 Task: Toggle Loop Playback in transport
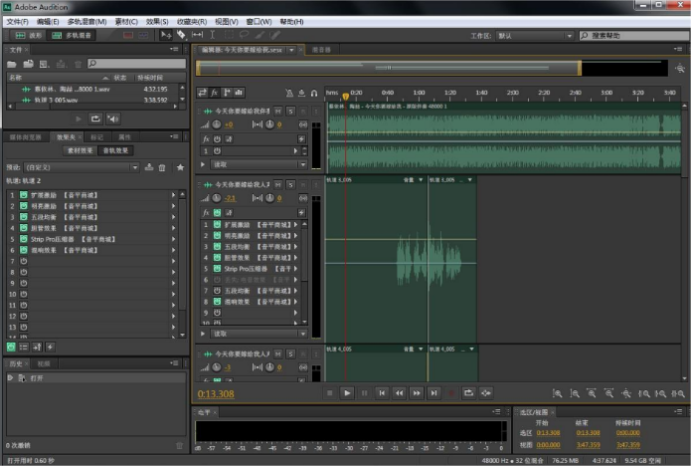coord(468,393)
